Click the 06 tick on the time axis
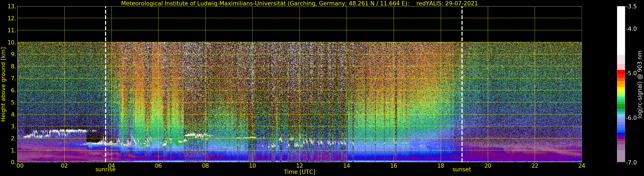This screenshot has width=644, height=176. tap(158, 166)
